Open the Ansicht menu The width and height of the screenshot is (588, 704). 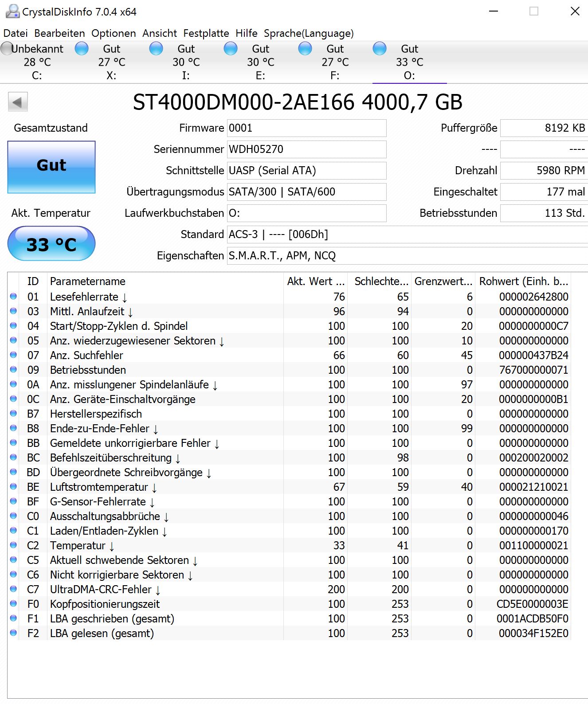160,33
